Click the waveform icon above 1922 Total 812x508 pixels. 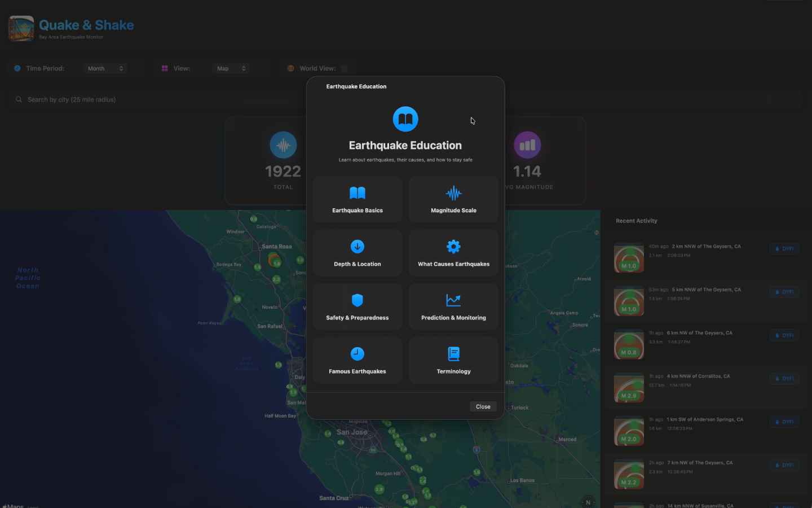[x=283, y=145]
